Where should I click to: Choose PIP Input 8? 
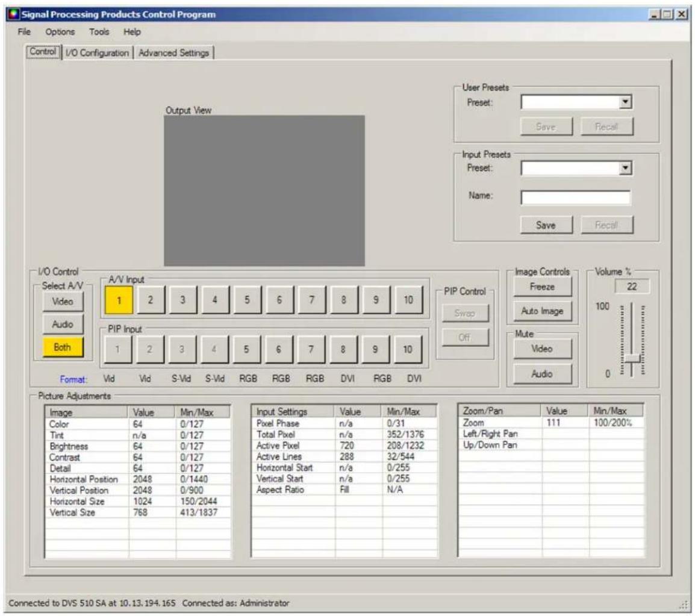343,349
